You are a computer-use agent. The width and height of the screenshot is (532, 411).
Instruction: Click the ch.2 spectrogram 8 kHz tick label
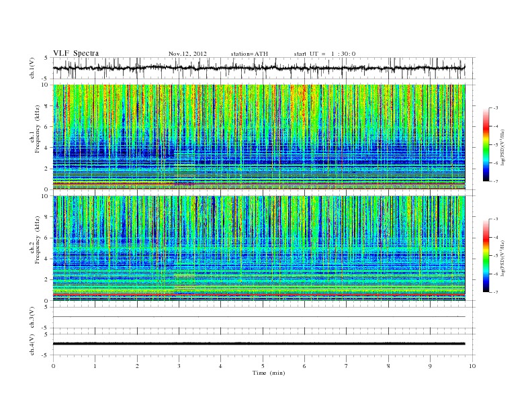47,217
